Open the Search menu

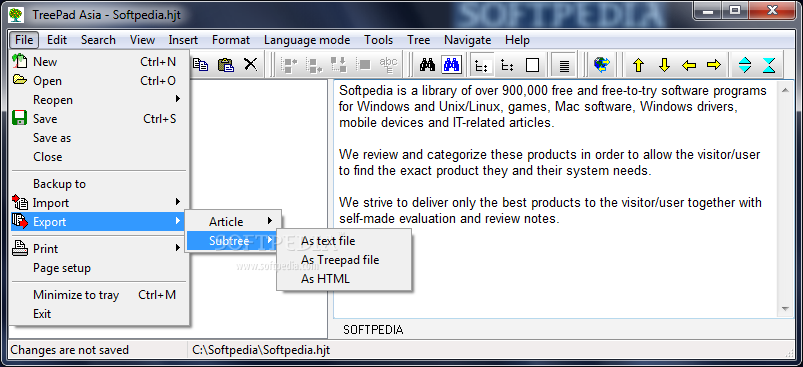click(x=98, y=40)
